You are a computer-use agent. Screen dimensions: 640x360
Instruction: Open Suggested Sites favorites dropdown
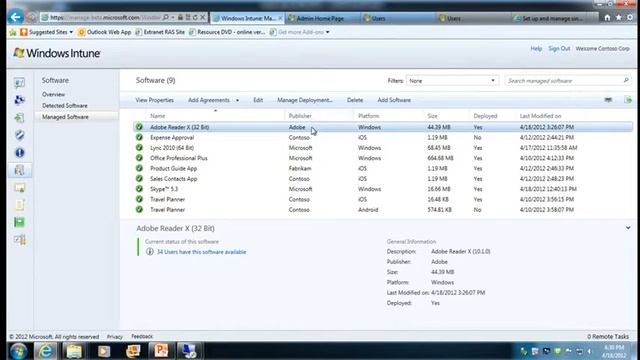click(71, 32)
